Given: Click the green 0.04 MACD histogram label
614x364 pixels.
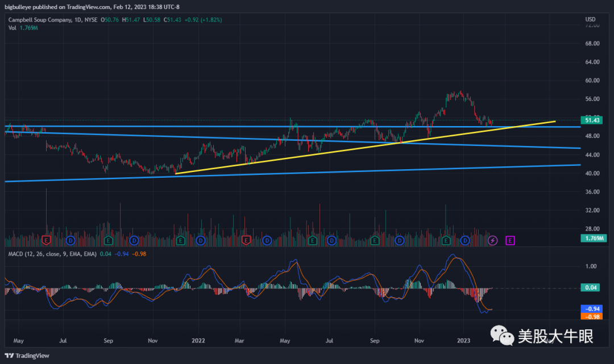Looking at the screenshot, I should point(591,287).
